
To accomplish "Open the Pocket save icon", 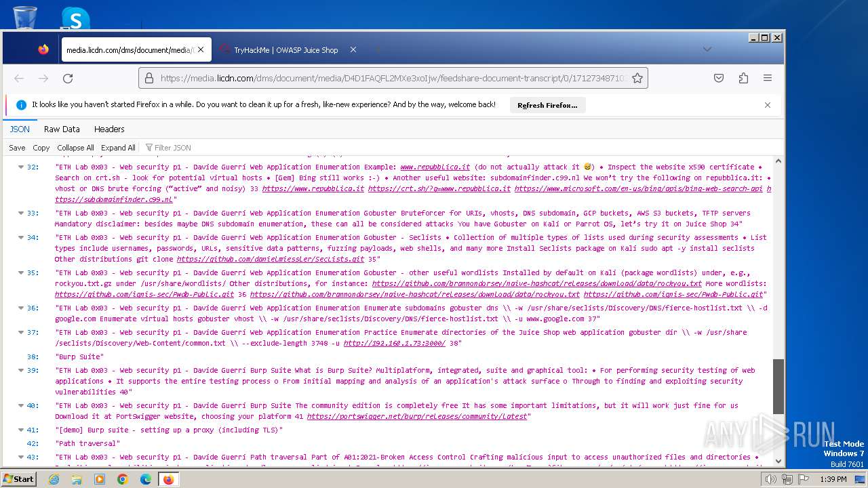I will pyautogui.click(x=719, y=79).
